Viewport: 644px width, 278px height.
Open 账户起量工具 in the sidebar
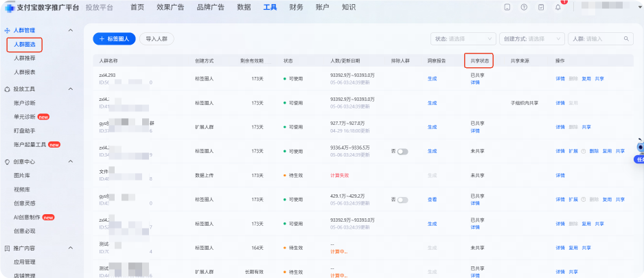(x=30, y=145)
